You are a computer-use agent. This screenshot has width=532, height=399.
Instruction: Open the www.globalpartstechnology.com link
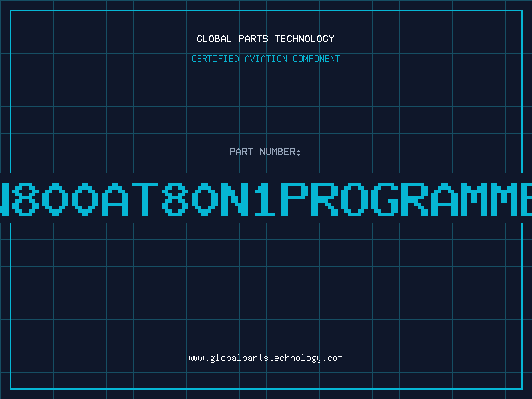265,358
